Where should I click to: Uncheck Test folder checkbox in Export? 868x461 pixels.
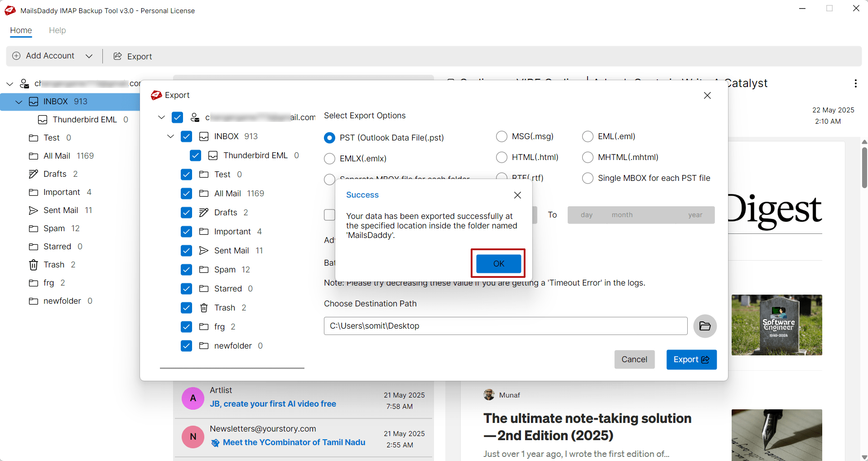click(x=186, y=175)
